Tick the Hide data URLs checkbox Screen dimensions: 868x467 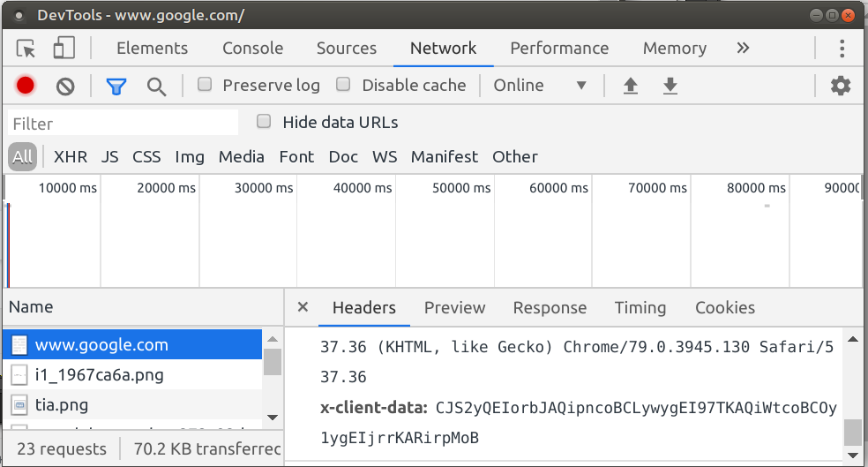(x=263, y=122)
